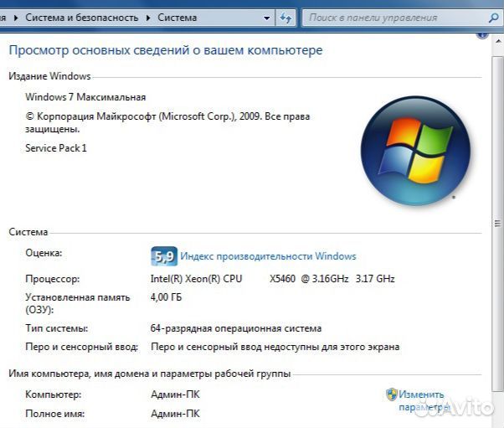The width and height of the screenshot is (504, 428).
Task: Click the large Windows logo image
Action: click(415, 150)
